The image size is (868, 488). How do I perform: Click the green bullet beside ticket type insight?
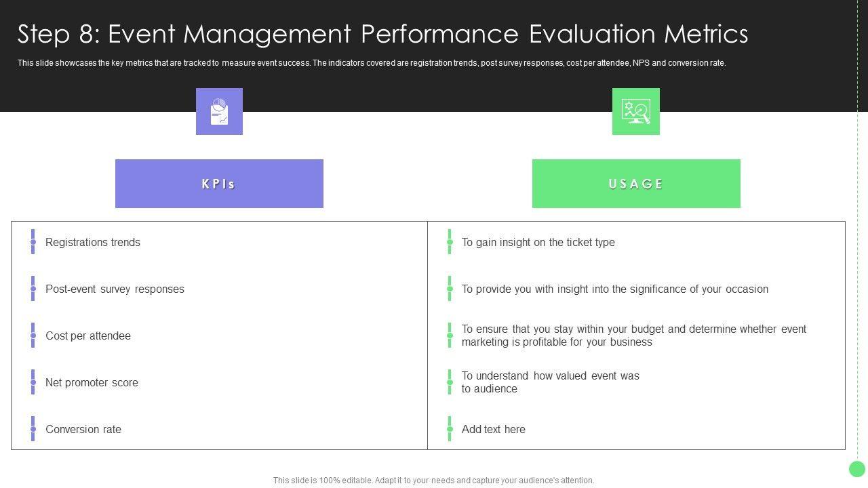tap(450, 242)
